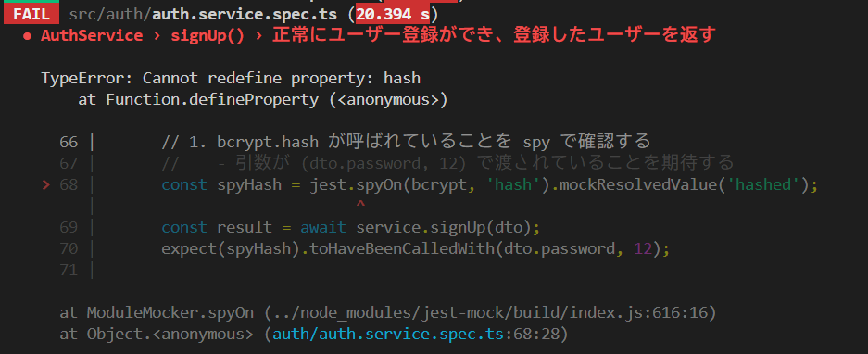Click the red error marker before line 68
This screenshot has height=354, width=868.
(x=46, y=185)
